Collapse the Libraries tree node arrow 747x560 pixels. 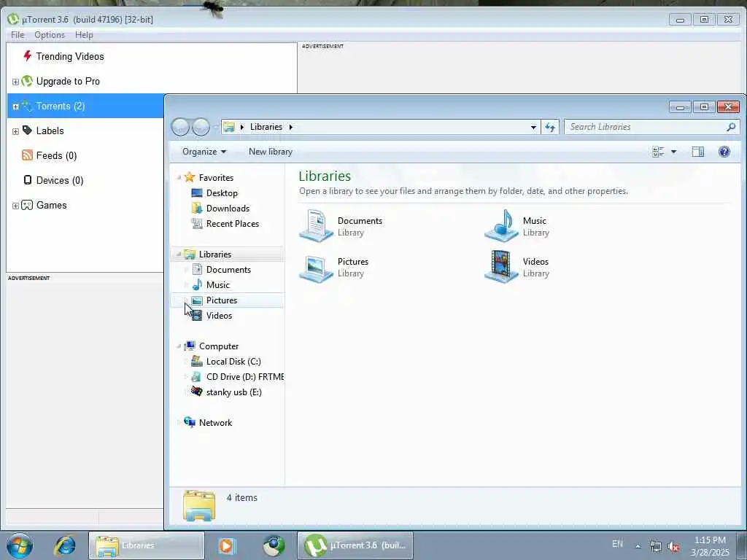point(179,254)
